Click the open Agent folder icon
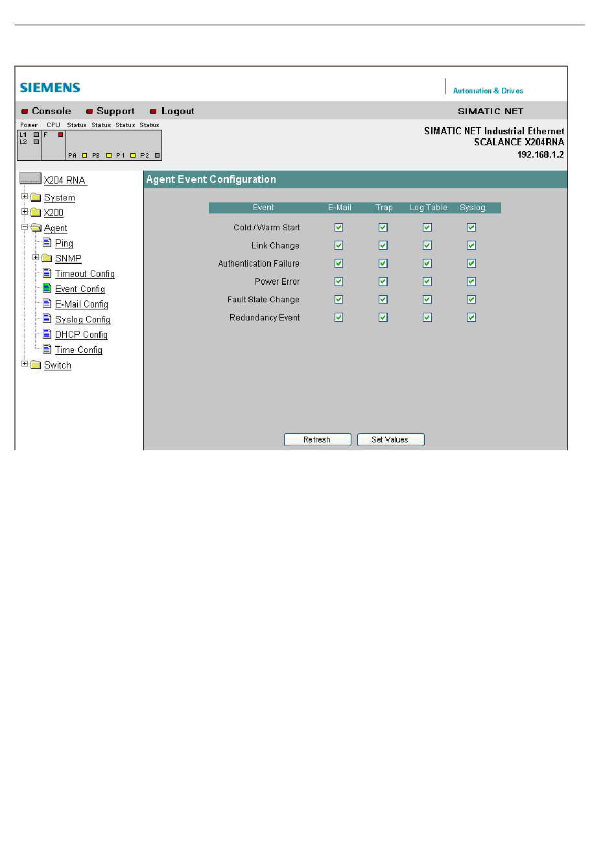The image size is (616, 844). pos(36,228)
